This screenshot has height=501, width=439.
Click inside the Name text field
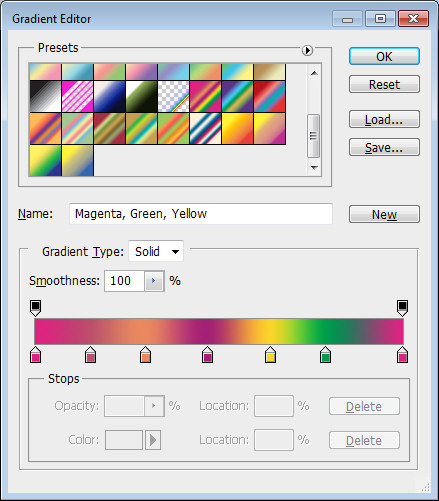[x=201, y=214]
